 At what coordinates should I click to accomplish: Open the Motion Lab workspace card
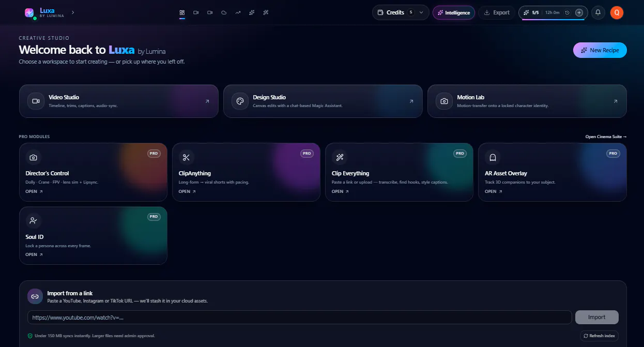point(527,101)
